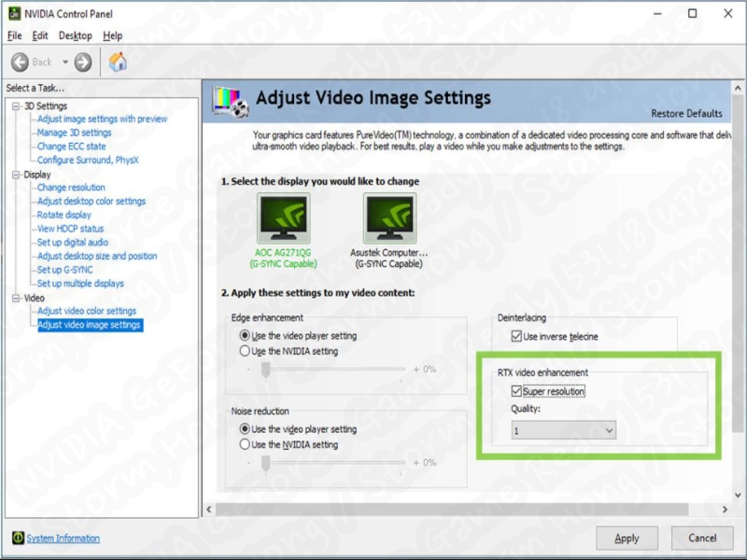Click the Adjust Video Image Settings header icon
747x560 pixels.
[x=231, y=102]
